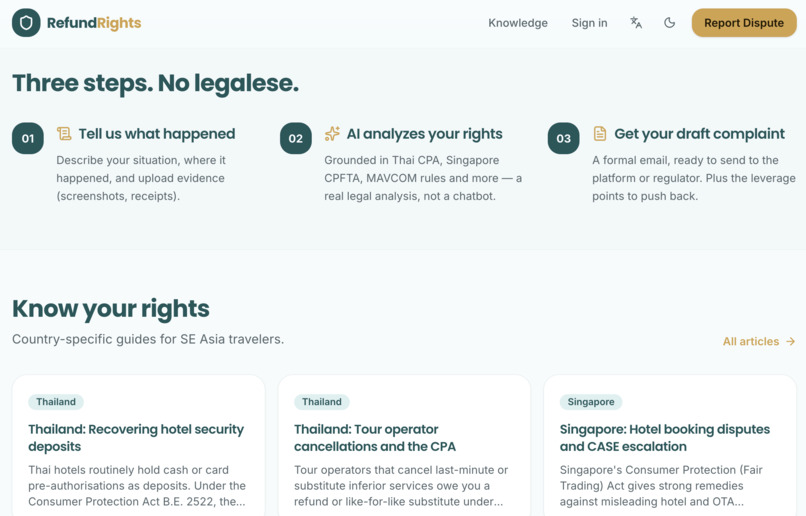This screenshot has height=516, width=806.
Task: Click Describe your situation description text
Action: (x=141, y=178)
